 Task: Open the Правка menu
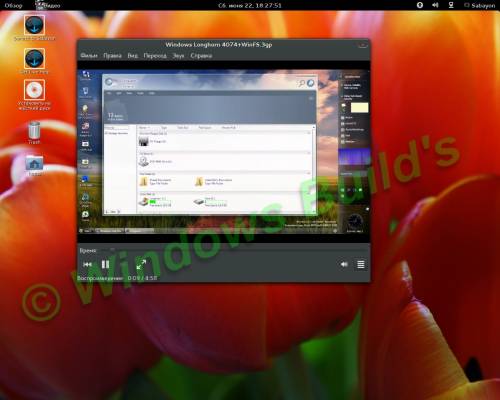click(112, 55)
